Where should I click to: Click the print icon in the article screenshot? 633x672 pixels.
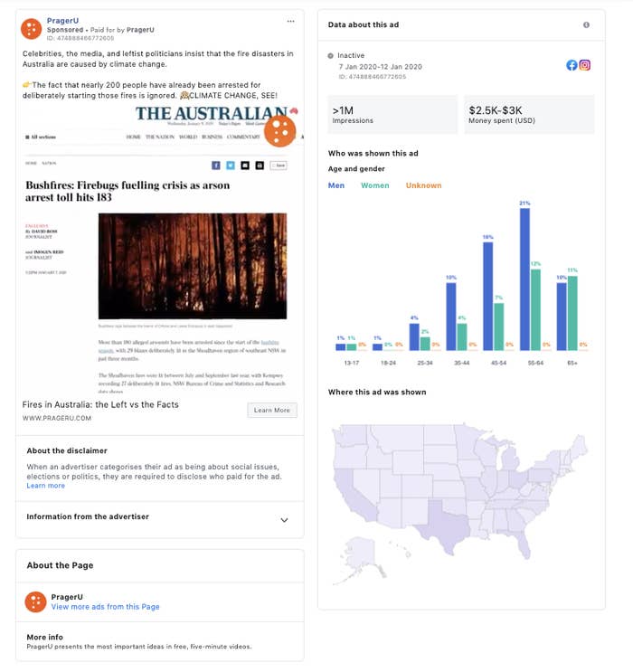260,166
